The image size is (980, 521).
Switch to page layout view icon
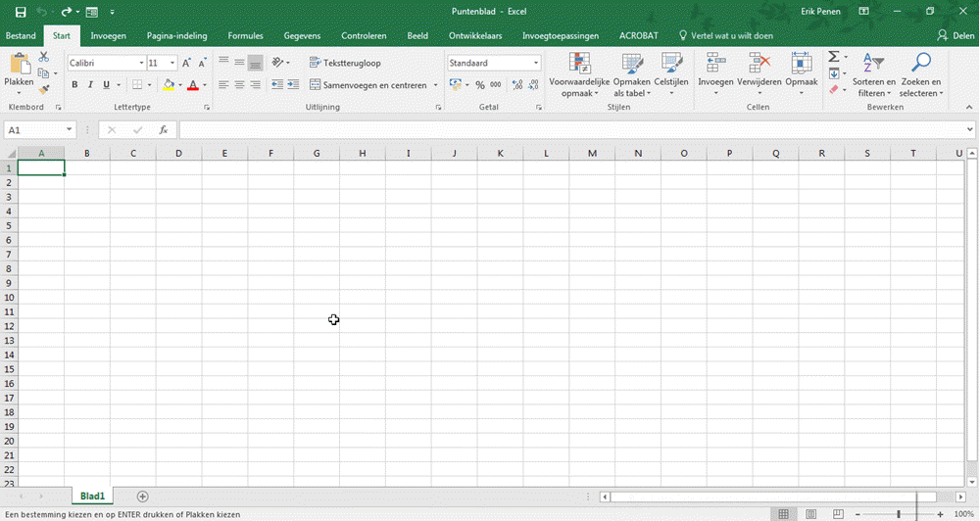tap(810, 514)
